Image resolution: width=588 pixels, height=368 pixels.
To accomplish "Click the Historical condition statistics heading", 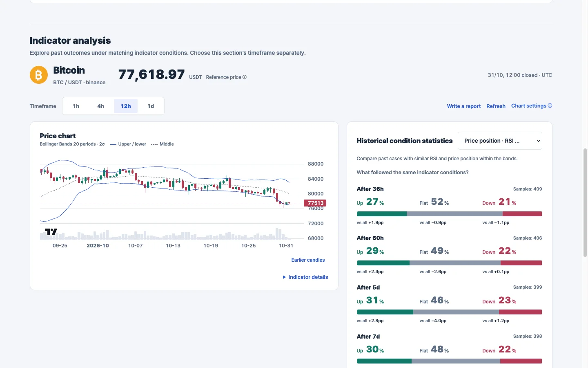I will pos(405,141).
